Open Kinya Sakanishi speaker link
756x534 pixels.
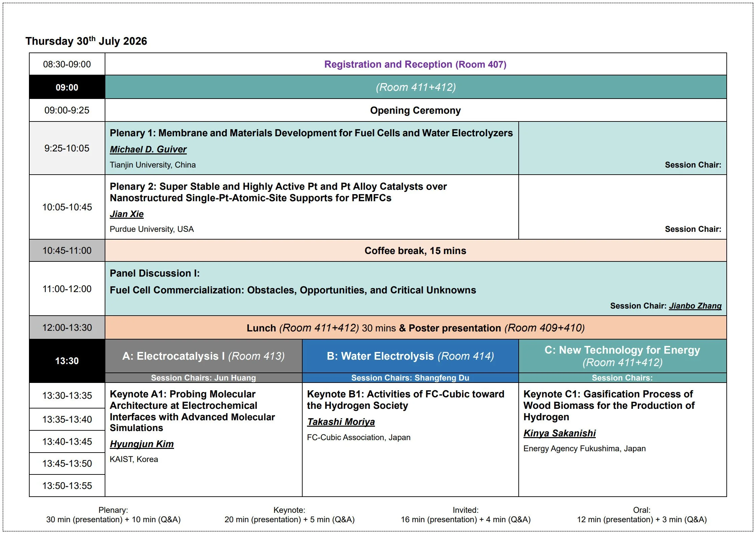[559, 433]
